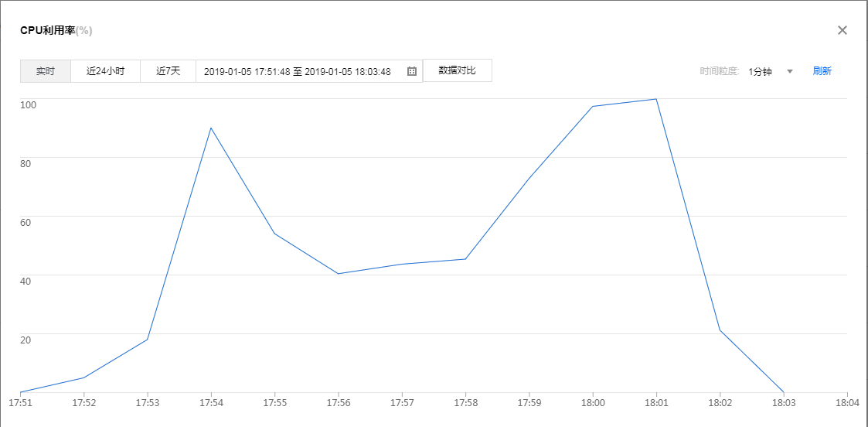This screenshot has height=427, width=868.
Task: Open the 1分钟 granularity selector
Action: point(761,71)
